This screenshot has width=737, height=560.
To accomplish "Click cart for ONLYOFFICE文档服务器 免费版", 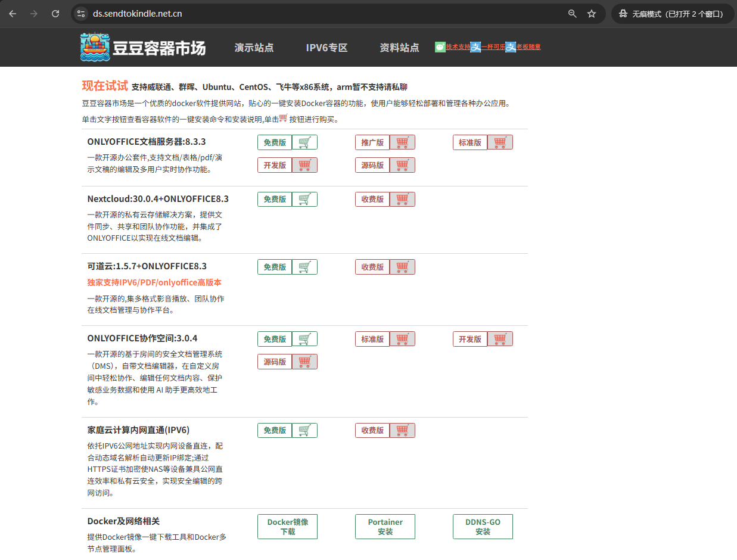I will 304,142.
